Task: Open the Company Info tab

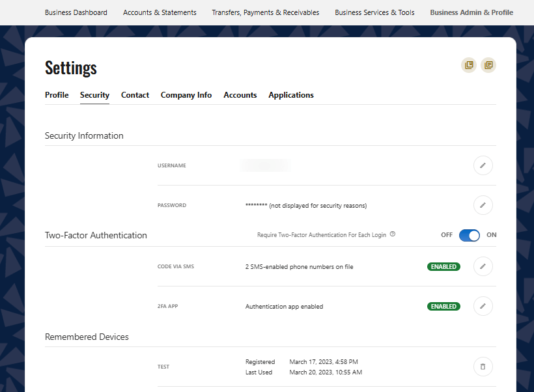Action: (186, 95)
